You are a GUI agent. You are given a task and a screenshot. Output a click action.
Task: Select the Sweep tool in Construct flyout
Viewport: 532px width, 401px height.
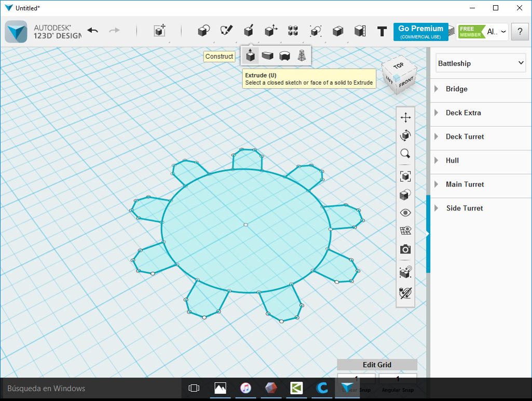pos(268,56)
